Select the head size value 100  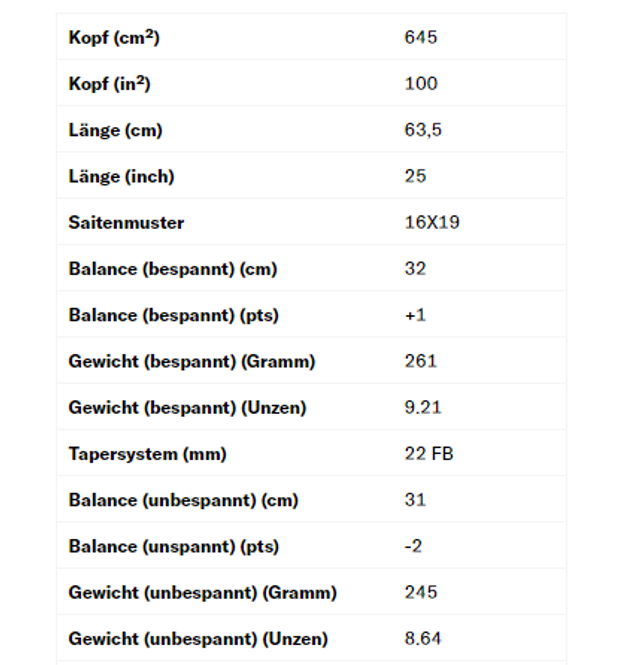pyautogui.click(x=421, y=84)
